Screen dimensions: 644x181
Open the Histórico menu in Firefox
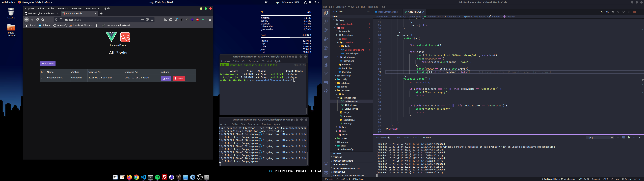[63, 9]
